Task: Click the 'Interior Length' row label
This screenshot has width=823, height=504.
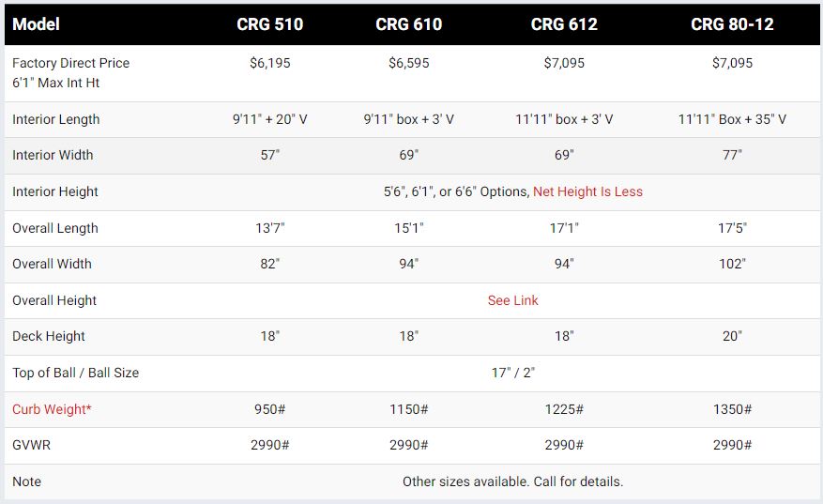Action: click(x=55, y=119)
